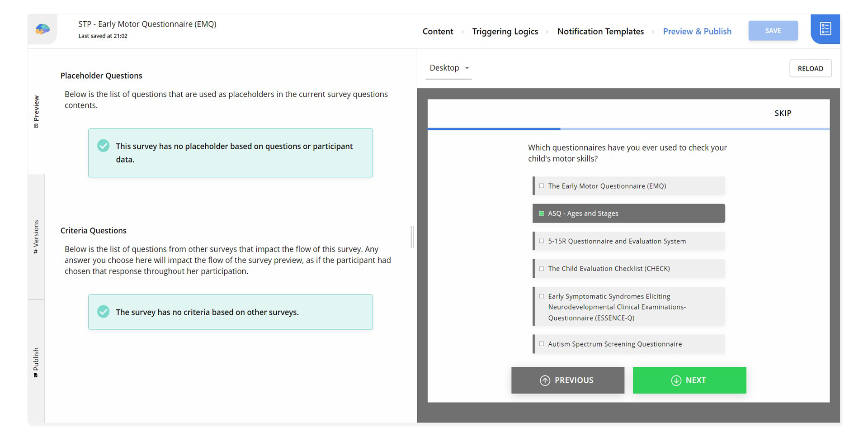Click the RELOAD preview button
The image size is (868, 437).
click(810, 68)
